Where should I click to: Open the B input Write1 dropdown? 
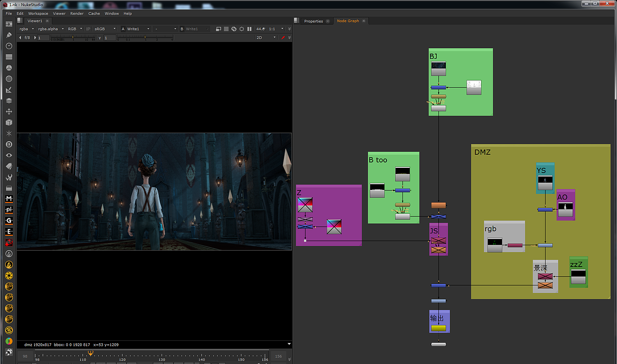(x=198, y=29)
